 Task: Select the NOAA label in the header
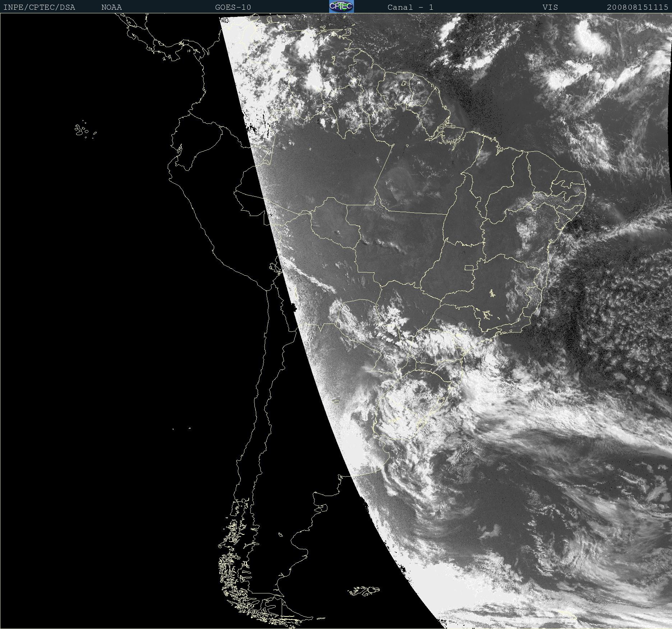(111, 7)
